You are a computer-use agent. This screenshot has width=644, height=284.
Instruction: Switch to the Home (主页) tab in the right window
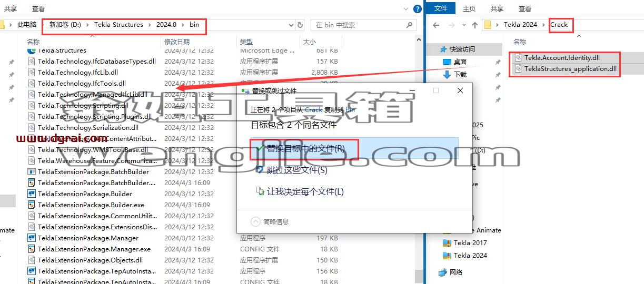(469, 8)
